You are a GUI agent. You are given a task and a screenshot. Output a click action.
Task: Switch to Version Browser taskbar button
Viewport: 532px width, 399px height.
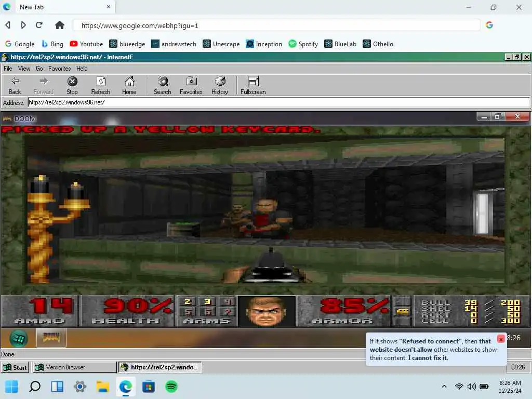tap(74, 367)
